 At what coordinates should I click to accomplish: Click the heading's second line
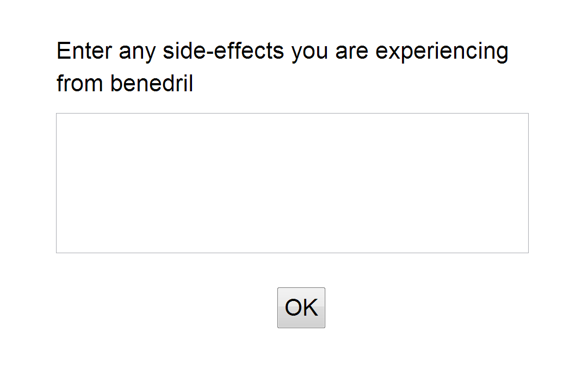point(124,83)
